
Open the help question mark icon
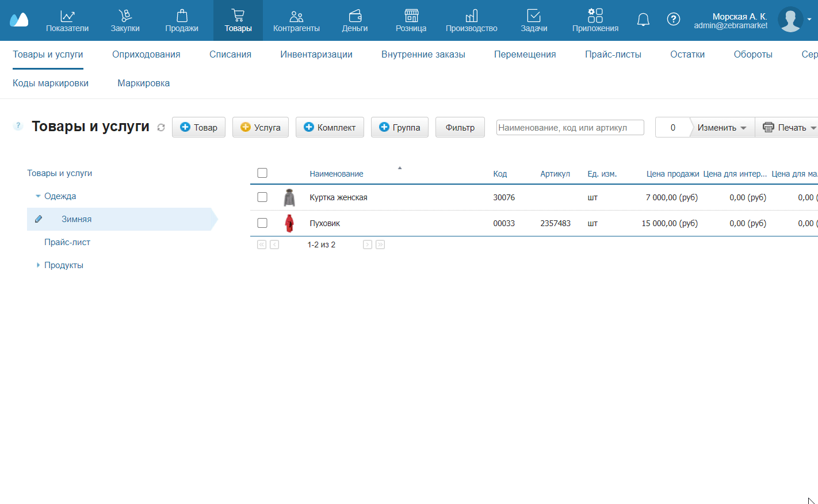click(x=673, y=19)
